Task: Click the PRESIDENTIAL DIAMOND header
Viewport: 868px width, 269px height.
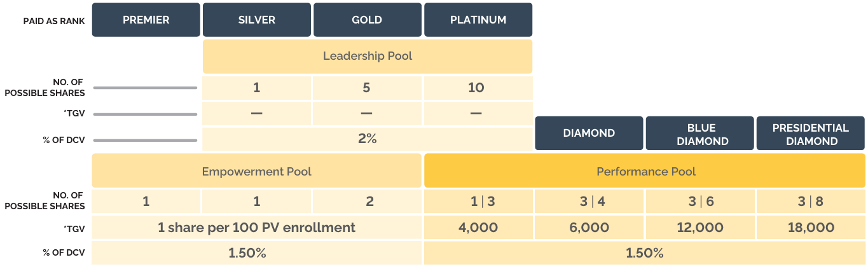Action: [811, 133]
